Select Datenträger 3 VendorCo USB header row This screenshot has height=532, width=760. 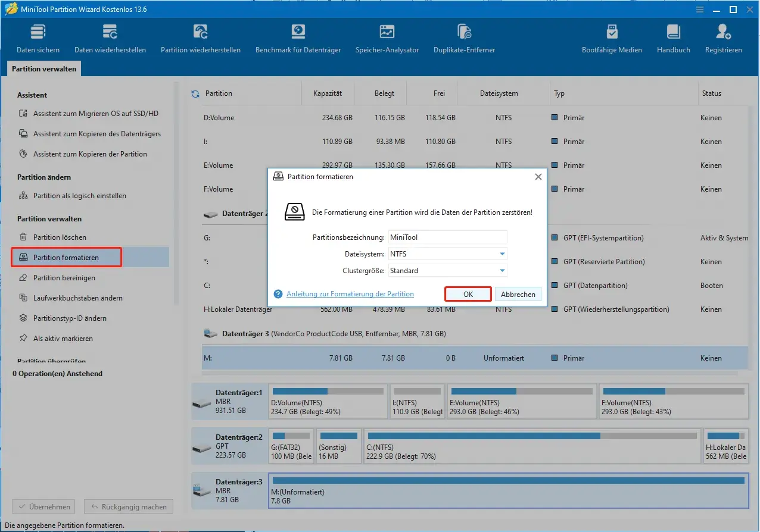[x=474, y=334]
